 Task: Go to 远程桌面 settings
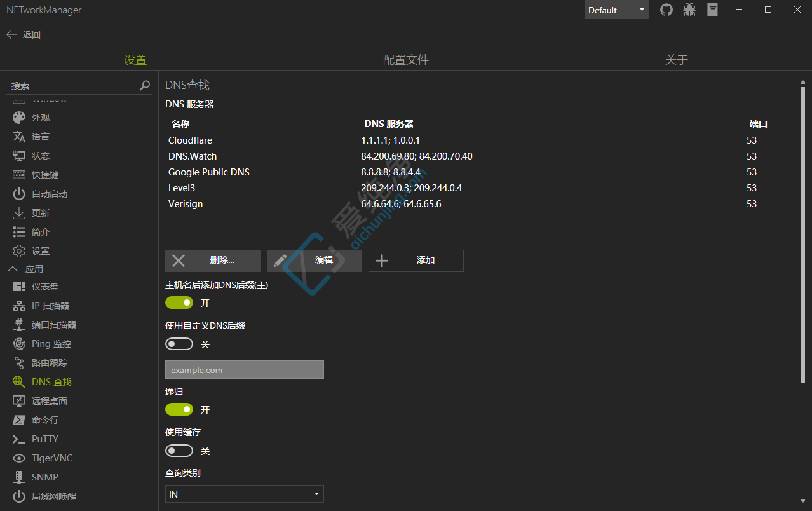coord(49,401)
